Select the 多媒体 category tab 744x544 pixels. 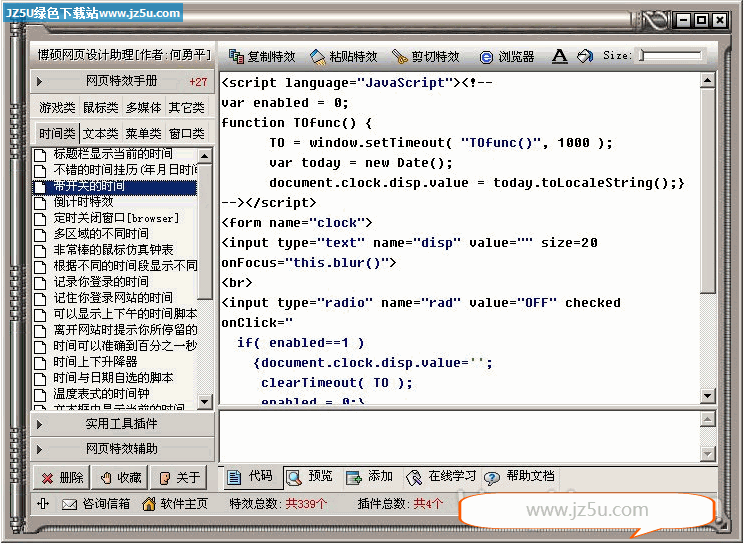(x=143, y=108)
